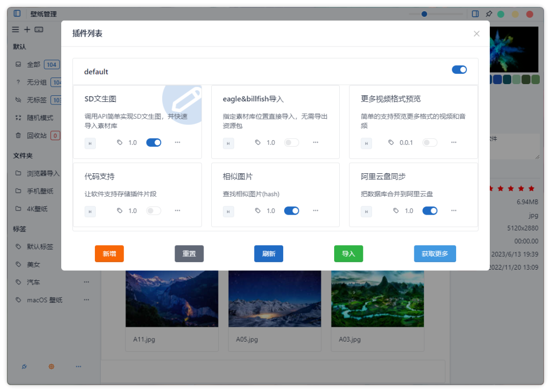This screenshot has height=392, width=551.
Task: Click the H icon on eagle&billfish导入 card
Action: (x=229, y=143)
